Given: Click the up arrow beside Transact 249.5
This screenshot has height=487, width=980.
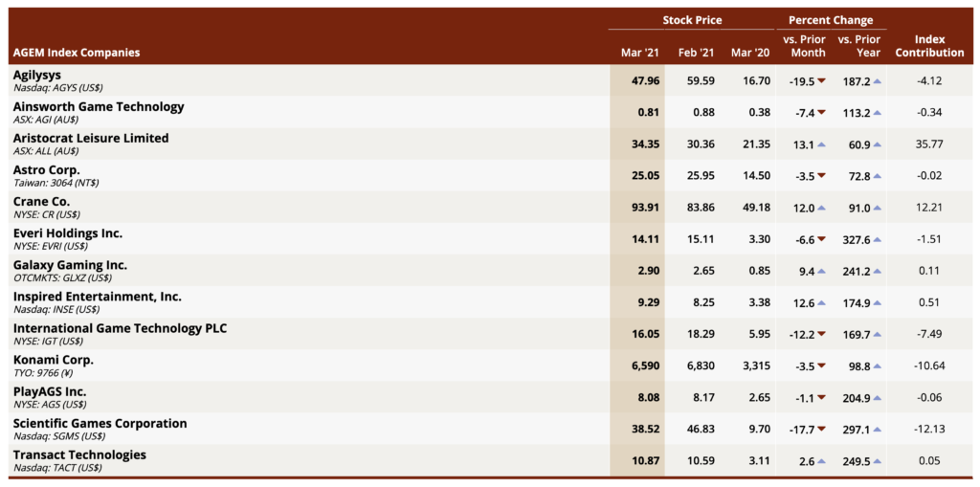Looking at the screenshot, I should [878, 461].
